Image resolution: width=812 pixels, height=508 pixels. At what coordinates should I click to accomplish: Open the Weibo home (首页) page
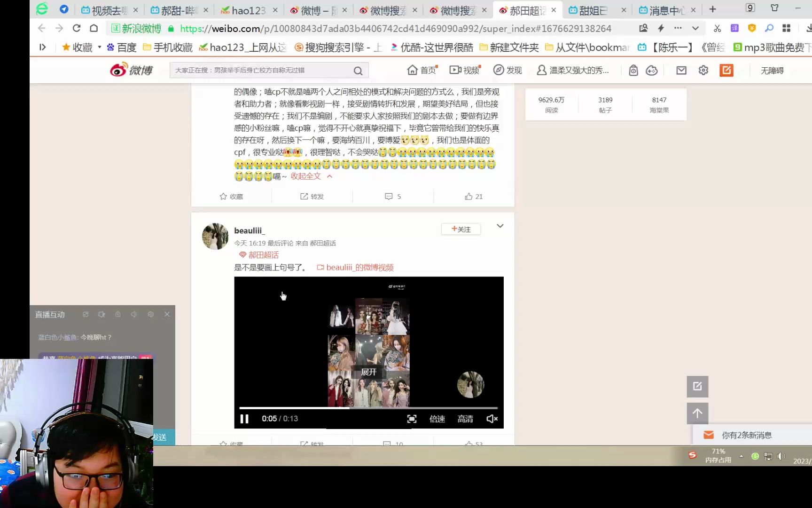tap(422, 70)
